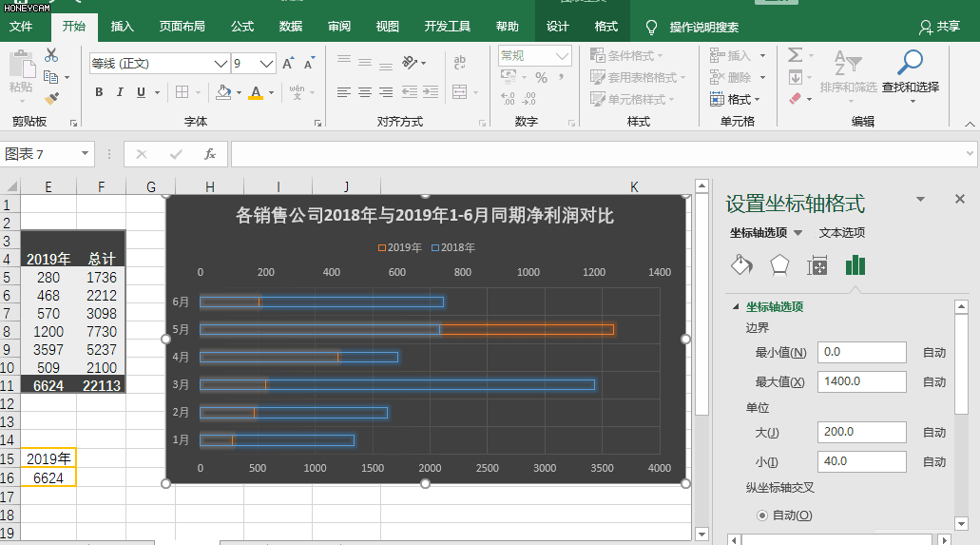
Task: Click the Merge and Center icon
Action: point(460,92)
